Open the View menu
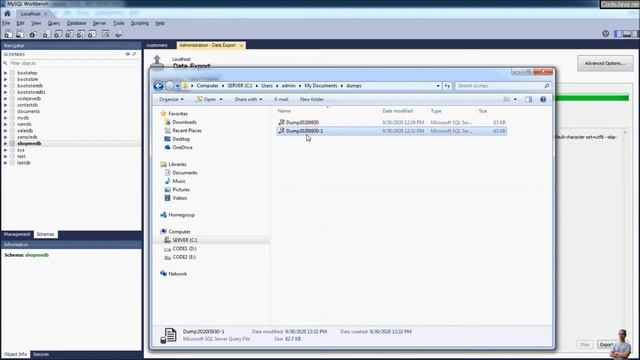This screenshot has height=360, width=640. 36,23
